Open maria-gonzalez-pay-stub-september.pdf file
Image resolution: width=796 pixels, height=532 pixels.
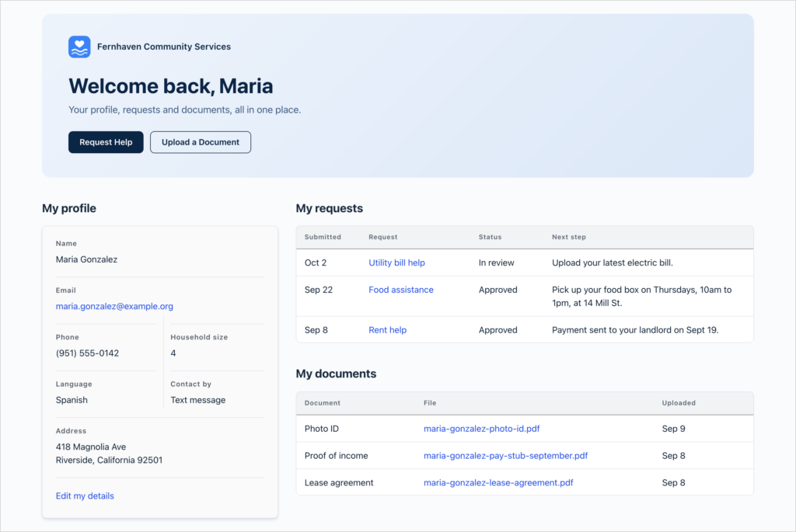(505, 455)
